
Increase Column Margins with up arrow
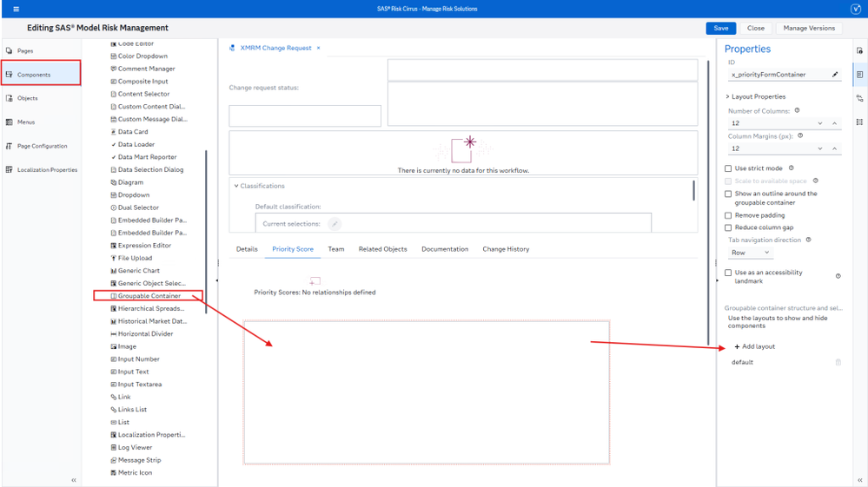click(x=834, y=148)
